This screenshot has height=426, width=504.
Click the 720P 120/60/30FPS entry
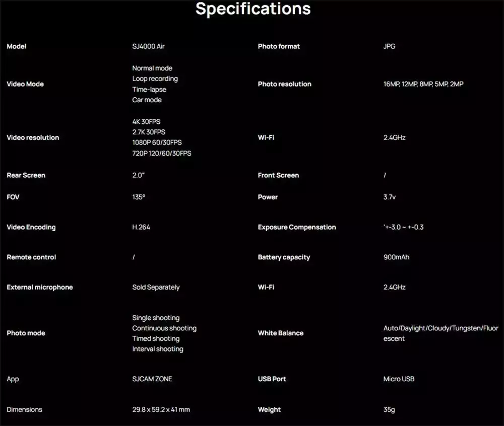pos(162,154)
